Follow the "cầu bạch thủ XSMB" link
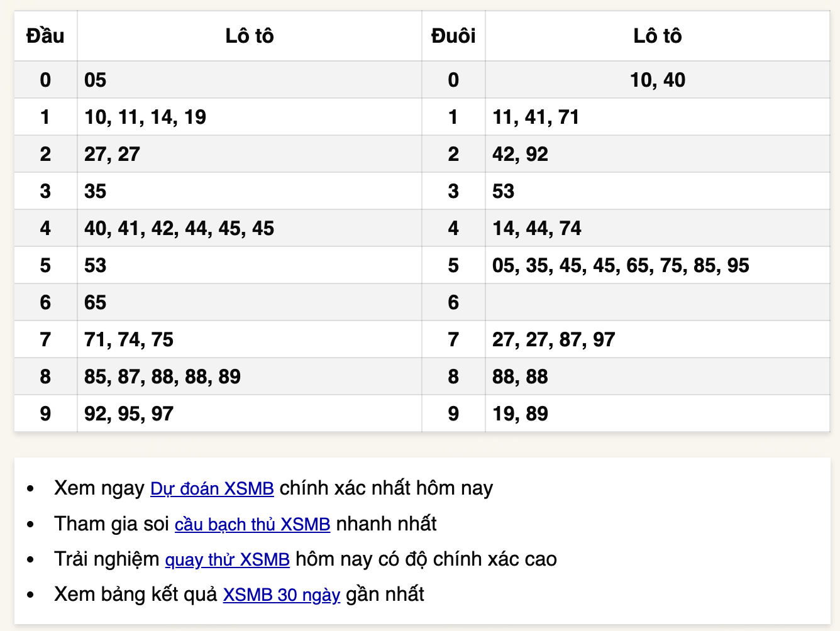Viewport: 840px width, 631px height. [252, 524]
